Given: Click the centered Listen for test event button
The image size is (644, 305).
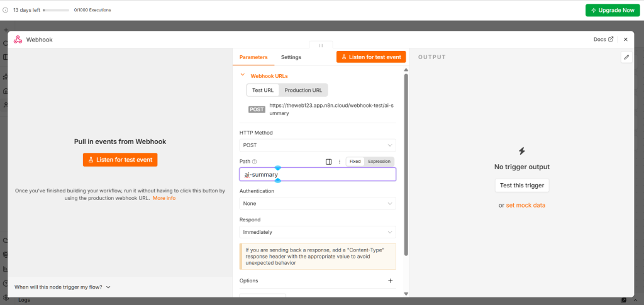Looking at the screenshot, I should coord(120,160).
